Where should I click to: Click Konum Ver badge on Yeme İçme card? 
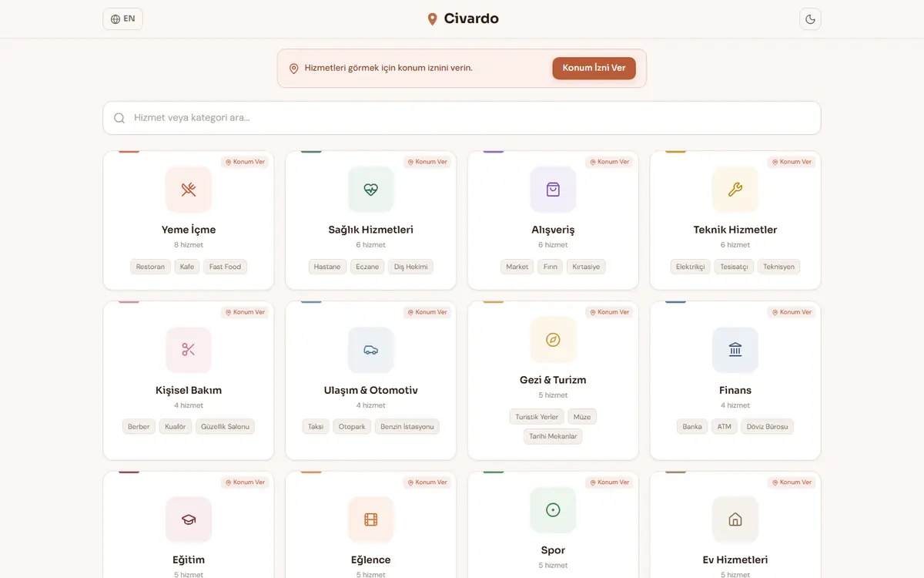click(x=245, y=162)
